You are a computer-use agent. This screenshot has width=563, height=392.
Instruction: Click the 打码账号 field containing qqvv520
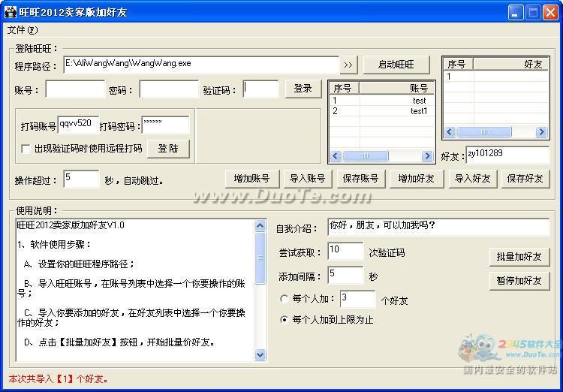tap(78, 125)
